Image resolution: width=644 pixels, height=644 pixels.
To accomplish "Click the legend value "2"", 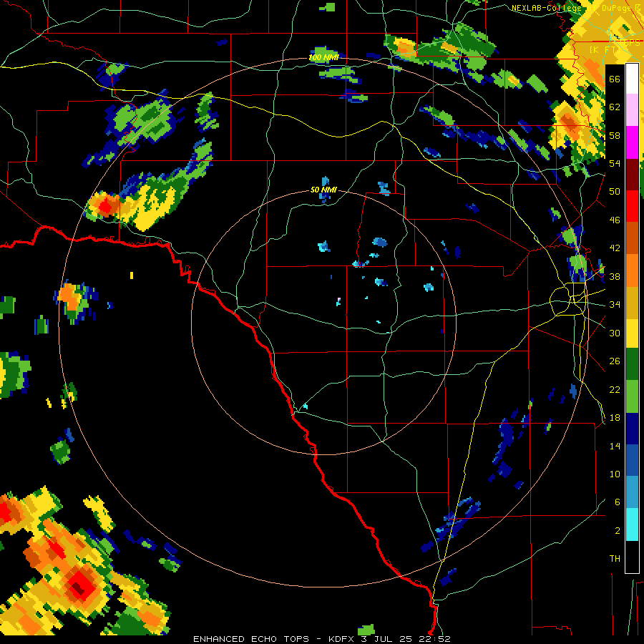I will (618, 531).
